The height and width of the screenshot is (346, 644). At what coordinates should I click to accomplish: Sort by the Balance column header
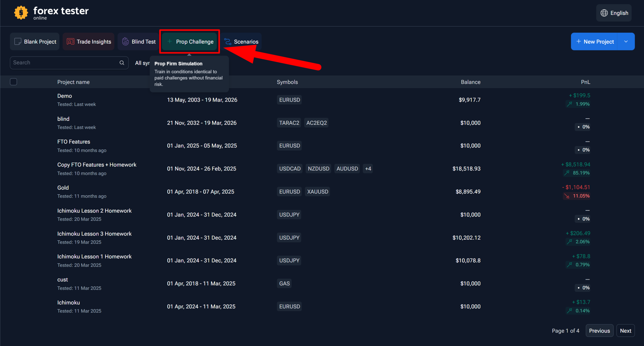coord(470,82)
